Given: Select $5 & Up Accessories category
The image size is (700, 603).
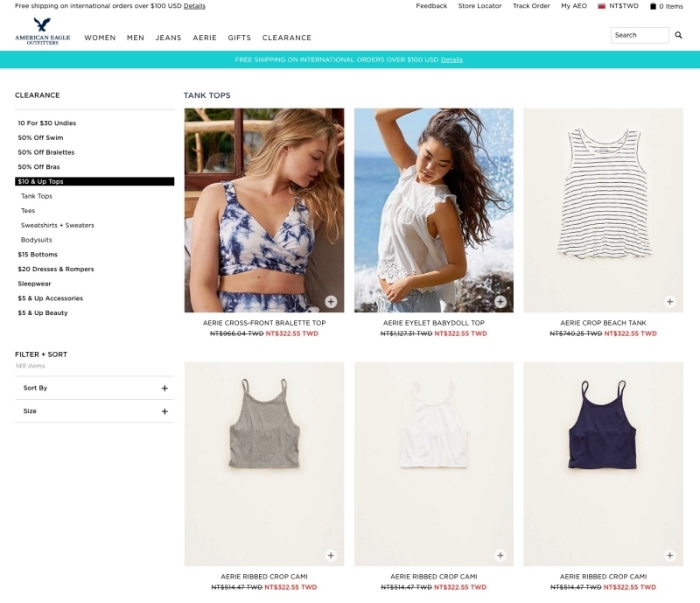Looking at the screenshot, I should [x=51, y=298].
